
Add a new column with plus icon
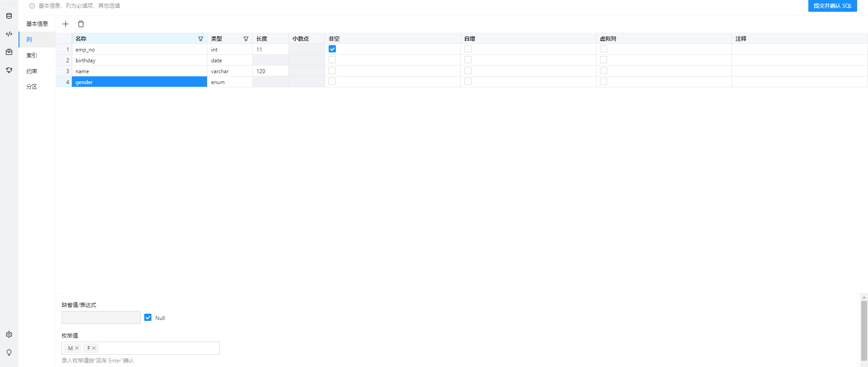tap(66, 24)
